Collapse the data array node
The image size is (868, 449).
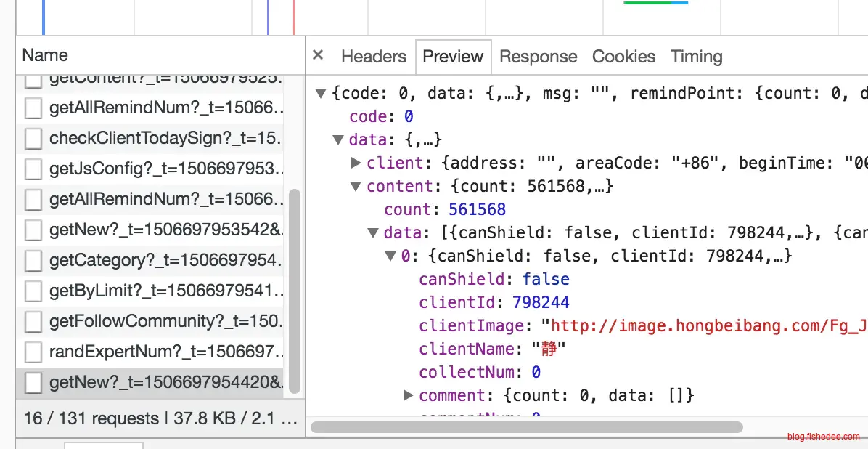[373, 233]
